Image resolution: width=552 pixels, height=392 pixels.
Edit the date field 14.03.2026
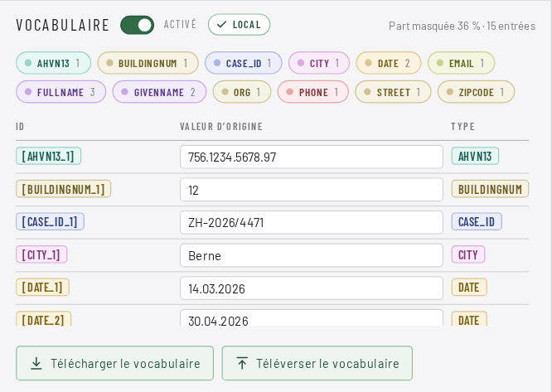(x=311, y=288)
